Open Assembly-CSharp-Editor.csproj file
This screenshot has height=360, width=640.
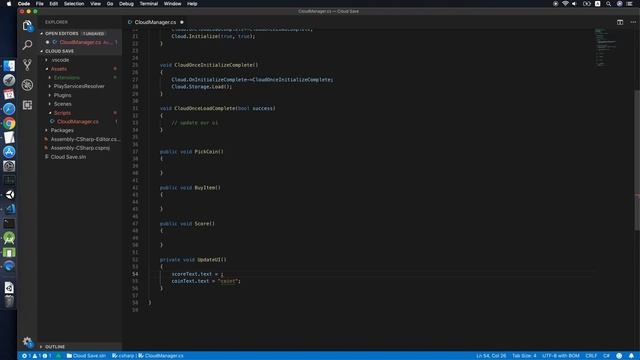84,139
